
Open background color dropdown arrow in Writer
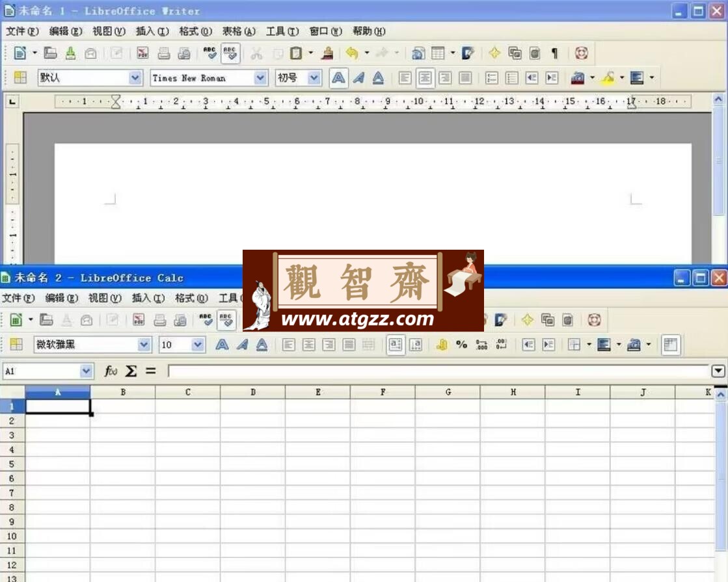coord(652,77)
